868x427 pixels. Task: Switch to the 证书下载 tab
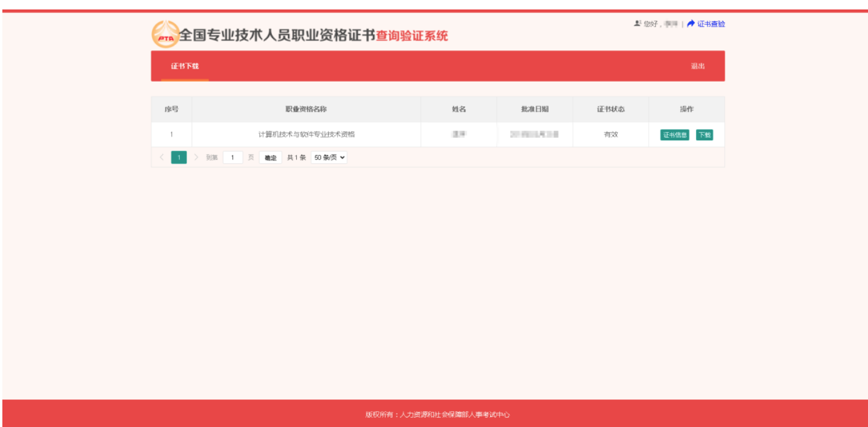point(185,66)
